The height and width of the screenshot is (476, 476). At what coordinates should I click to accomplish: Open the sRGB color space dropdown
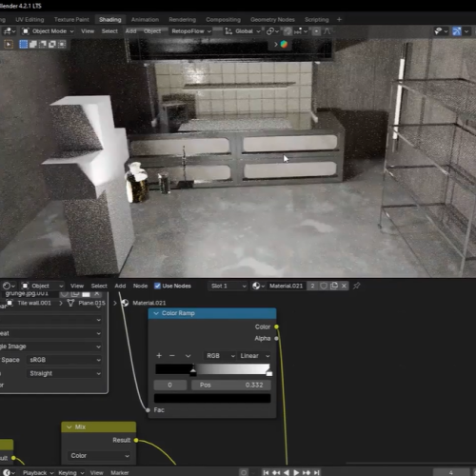click(65, 360)
